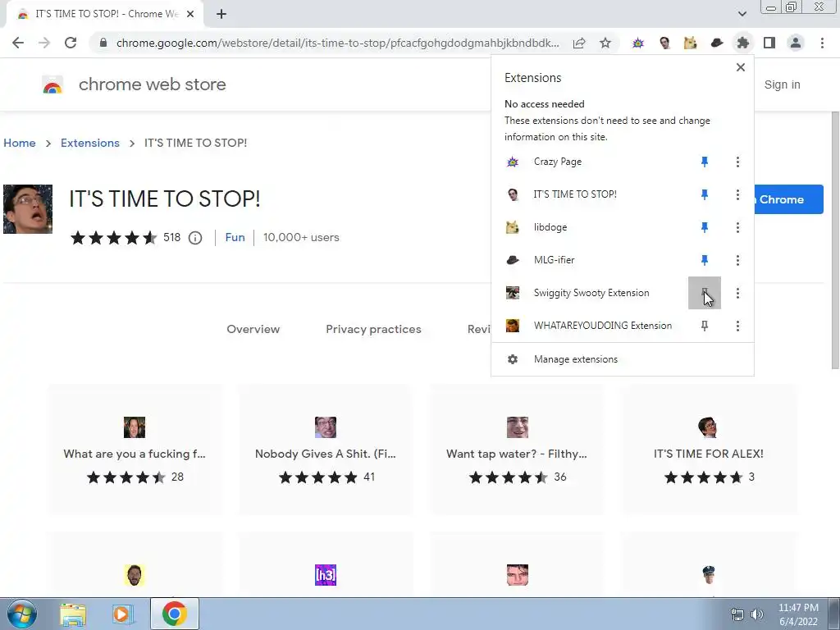Image resolution: width=840 pixels, height=630 pixels.
Task: Open 'Want tap water? - Filthy...' card
Action: [517, 449]
